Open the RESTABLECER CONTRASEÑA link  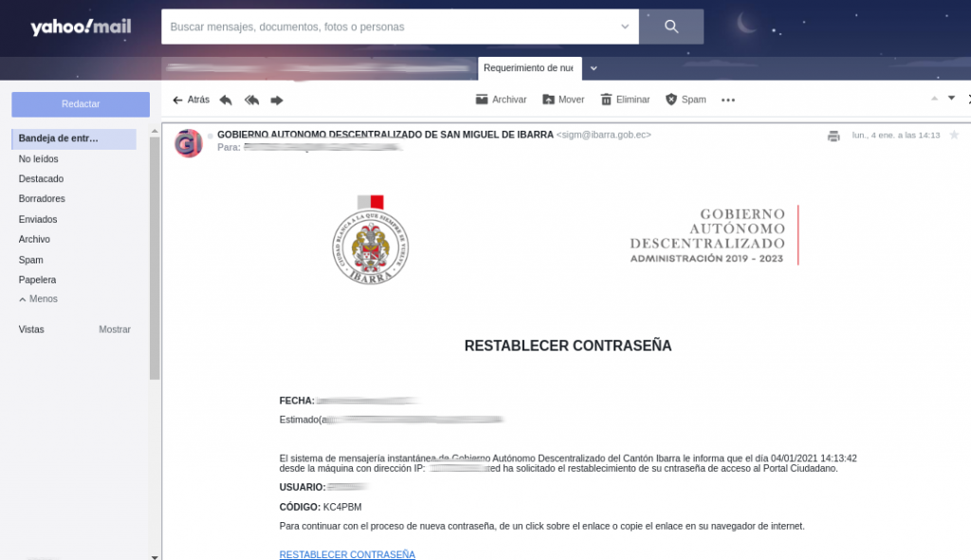click(347, 554)
